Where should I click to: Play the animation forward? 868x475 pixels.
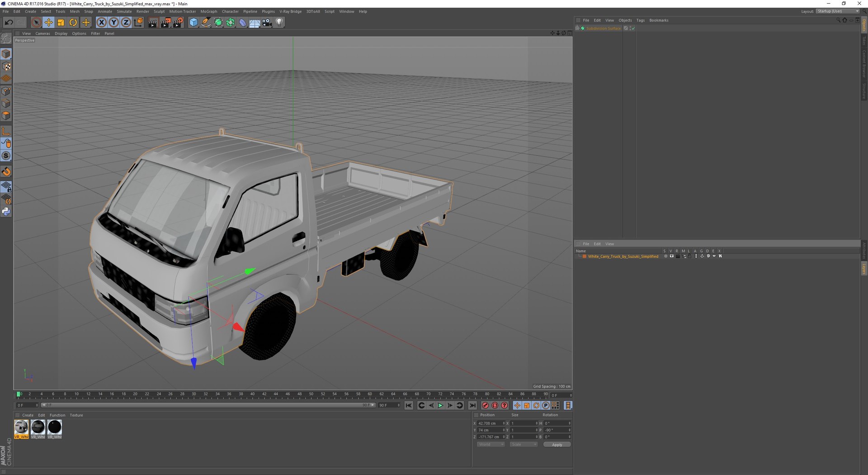440,405
